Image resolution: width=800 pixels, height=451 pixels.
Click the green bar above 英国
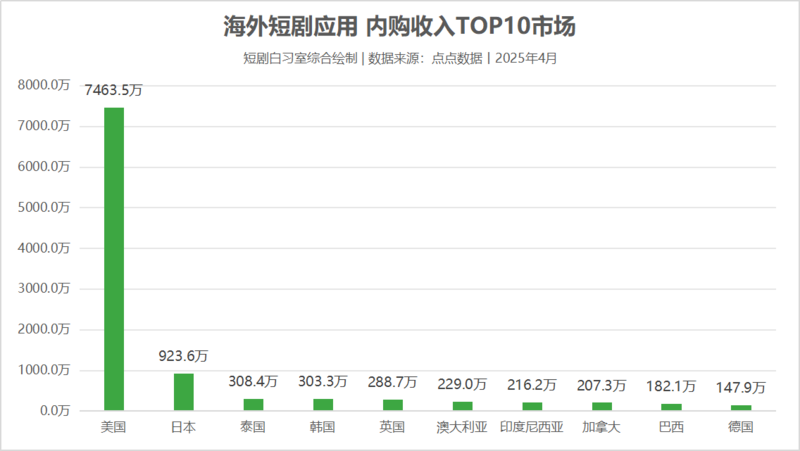point(392,405)
